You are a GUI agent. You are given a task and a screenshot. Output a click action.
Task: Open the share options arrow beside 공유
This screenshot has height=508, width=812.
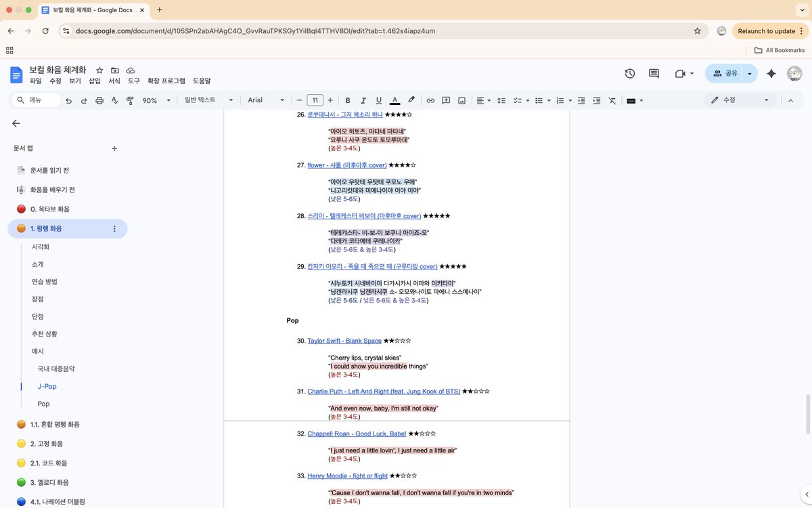click(x=750, y=73)
